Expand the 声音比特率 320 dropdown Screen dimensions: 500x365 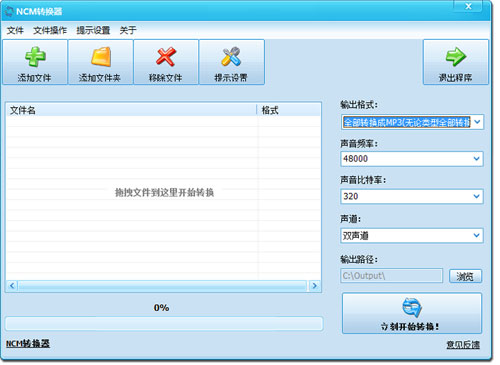point(477,196)
